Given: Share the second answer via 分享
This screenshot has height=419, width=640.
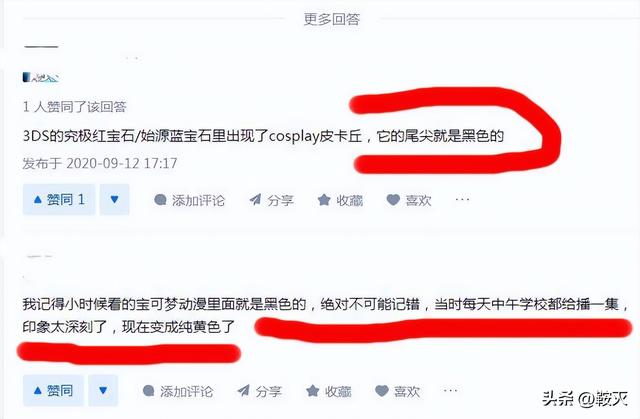Looking at the screenshot, I should 260,392.
